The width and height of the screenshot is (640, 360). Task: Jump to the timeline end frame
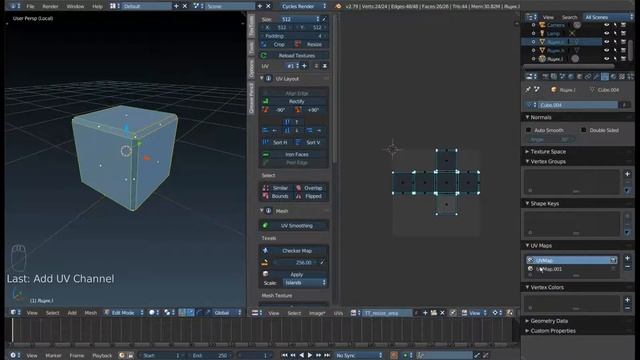327,355
